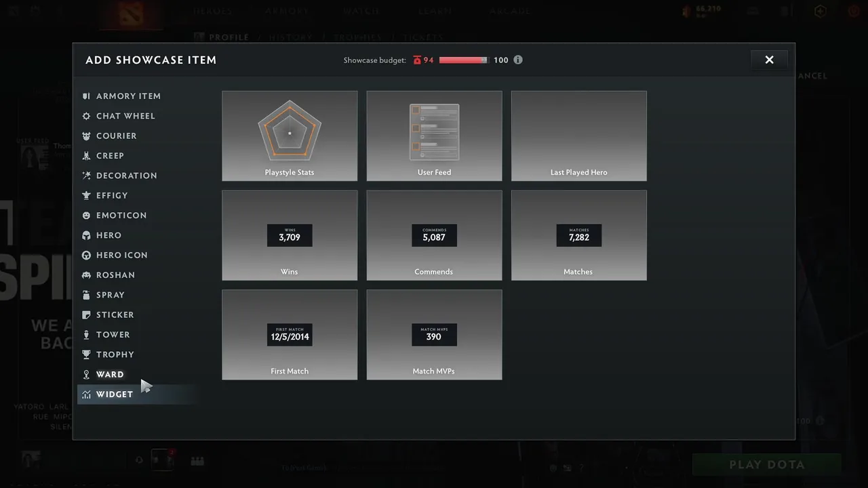The width and height of the screenshot is (868, 488).
Task: Click the SPRAY label in sidebar
Action: click(111, 295)
